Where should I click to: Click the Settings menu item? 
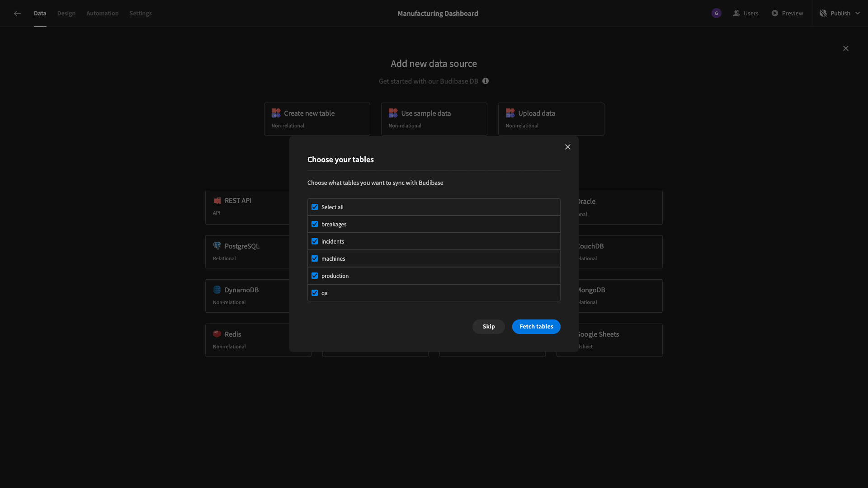click(140, 13)
